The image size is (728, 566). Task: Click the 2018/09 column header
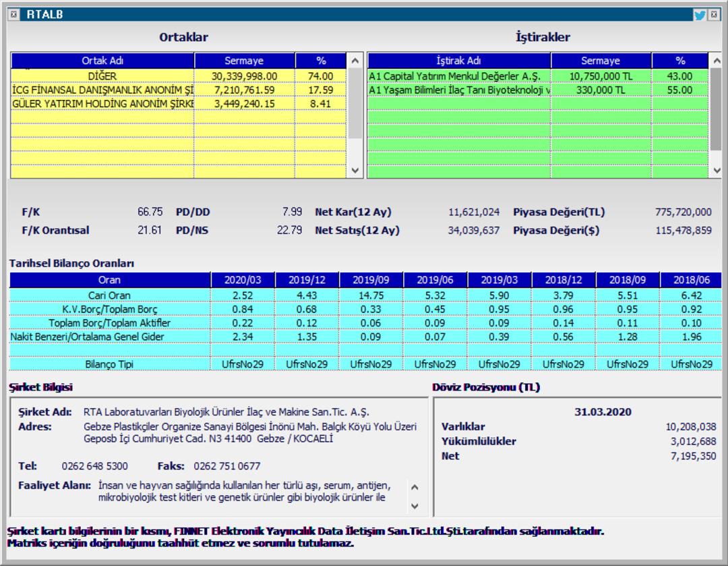tap(628, 280)
